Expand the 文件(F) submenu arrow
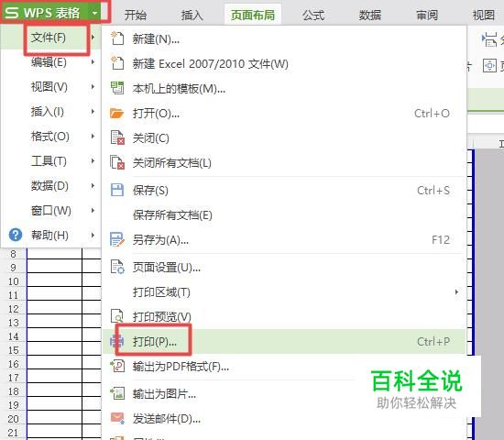Viewport: 504px width, 440px height. 93,38
